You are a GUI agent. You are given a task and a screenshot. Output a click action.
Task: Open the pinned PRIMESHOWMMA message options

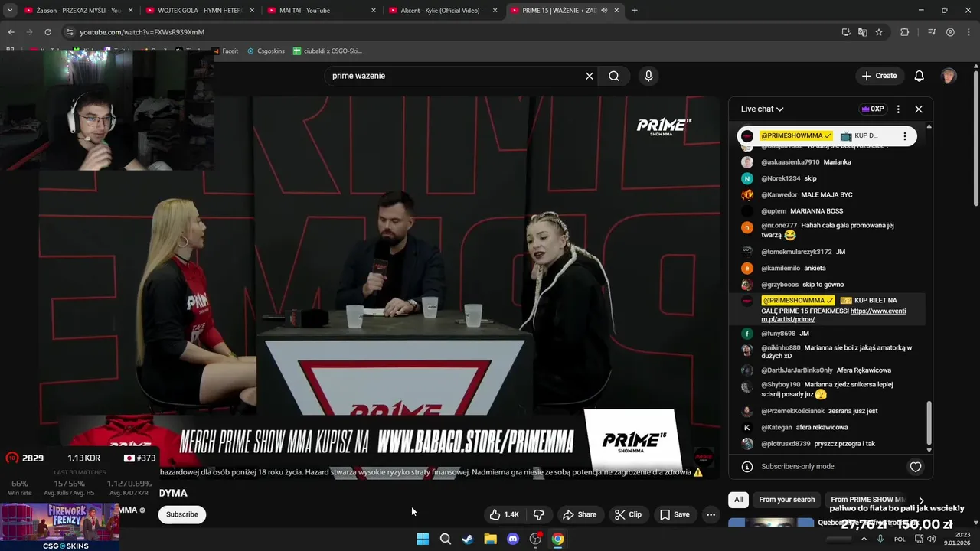point(905,136)
